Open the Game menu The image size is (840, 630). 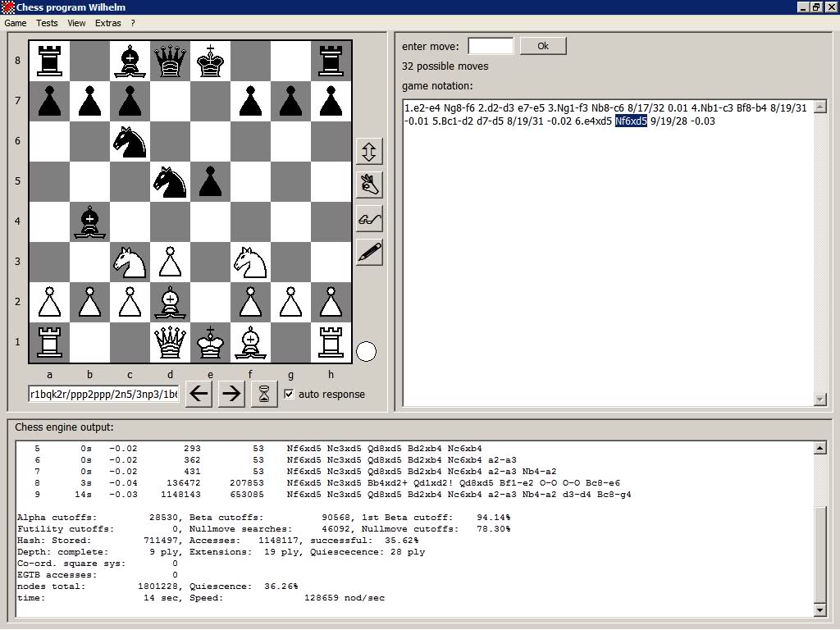(x=16, y=23)
